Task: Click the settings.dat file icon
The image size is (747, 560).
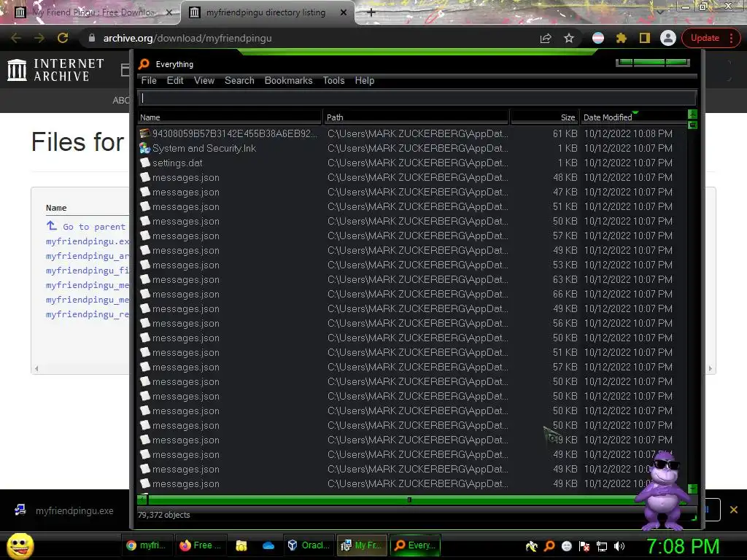Action: [145, 163]
